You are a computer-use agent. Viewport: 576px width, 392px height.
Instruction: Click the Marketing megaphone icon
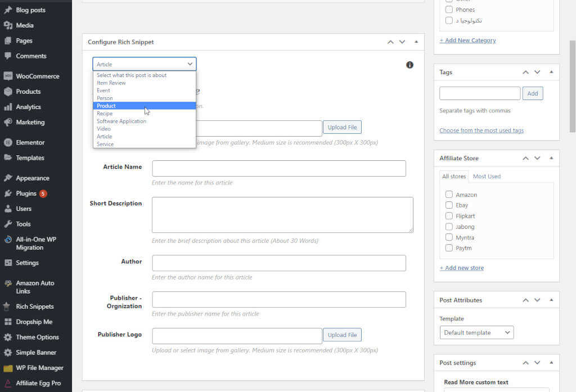click(x=8, y=122)
